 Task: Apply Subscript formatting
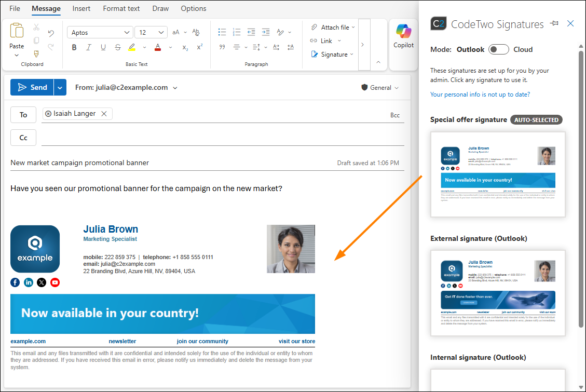point(185,47)
